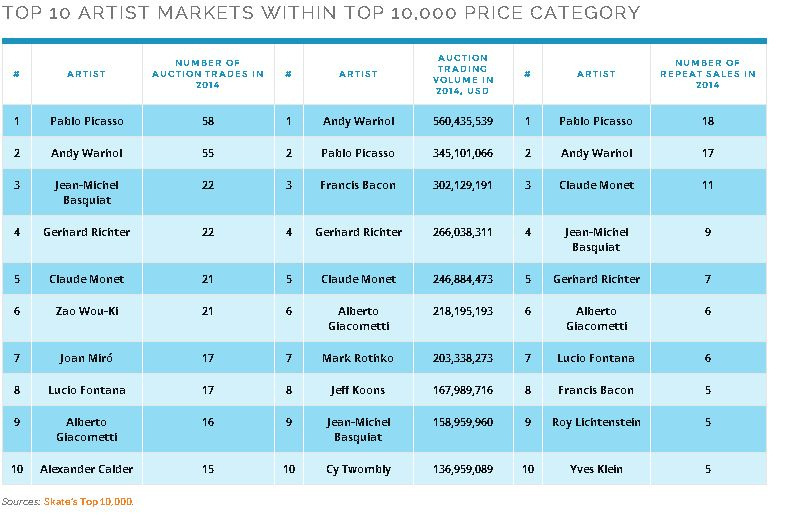Select the Mark Rothko artist cell
This screenshot has width=797, height=515.
[x=358, y=358]
